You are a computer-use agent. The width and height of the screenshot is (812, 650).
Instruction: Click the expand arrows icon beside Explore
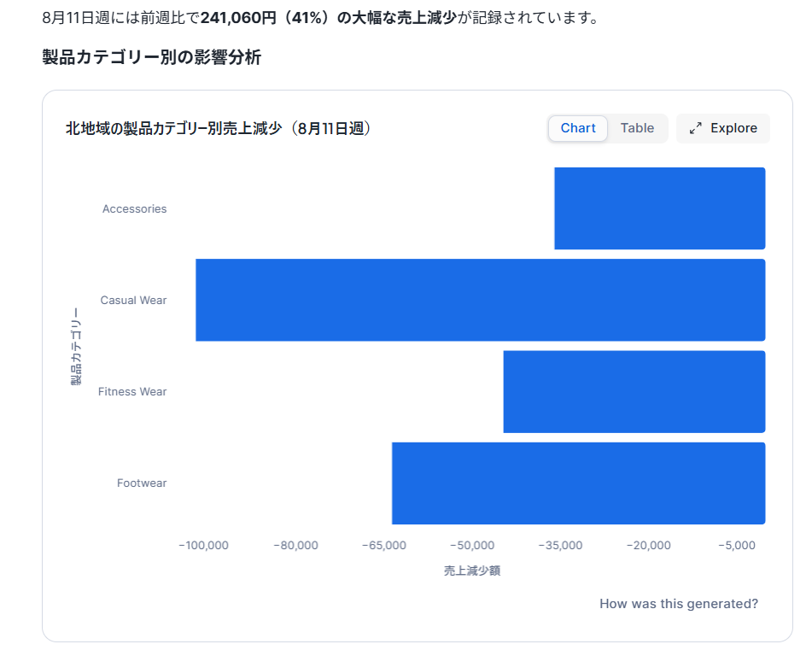pyautogui.click(x=696, y=128)
